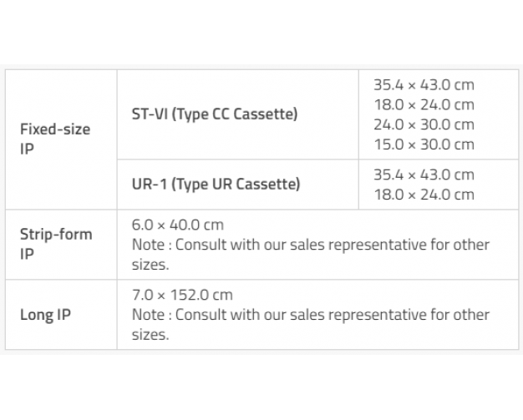Click the 18.0 × 24.0 cm in UR-1 sizes
The image size is (523, 420).
click(x=424, y=195)
